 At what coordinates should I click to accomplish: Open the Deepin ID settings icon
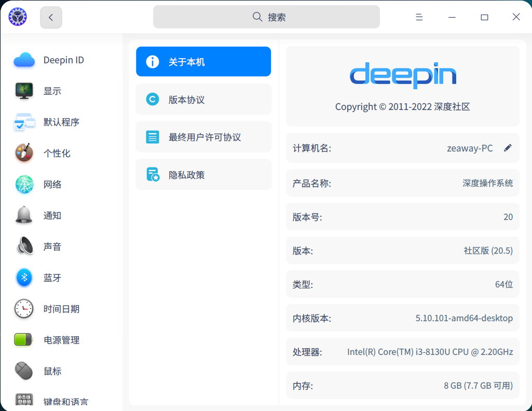[x=23, y=60]
